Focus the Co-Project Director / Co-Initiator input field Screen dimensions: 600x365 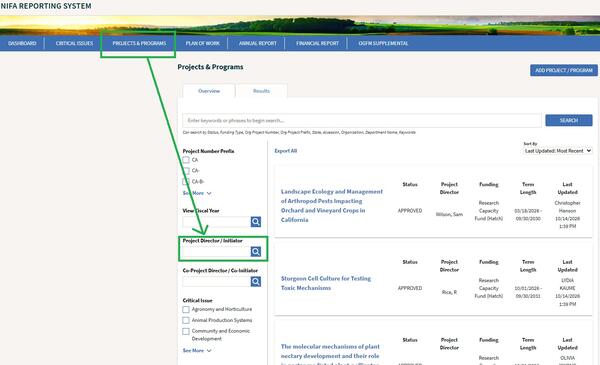pos(217,282)
